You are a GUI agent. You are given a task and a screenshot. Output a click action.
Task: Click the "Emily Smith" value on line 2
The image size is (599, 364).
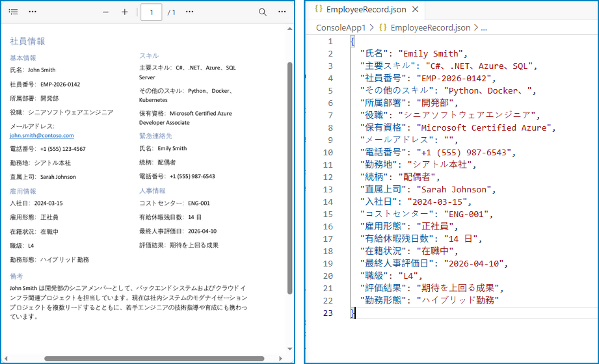click(431, 54)
